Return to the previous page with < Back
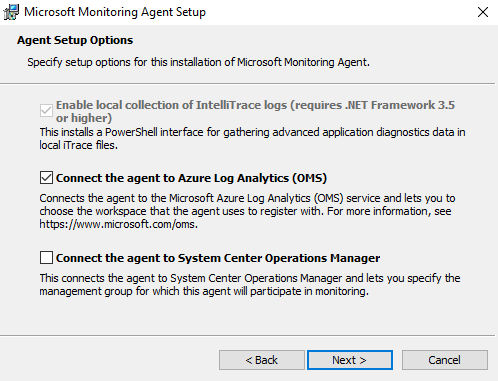The width and height of the screenshot is (498, 381). 262,360
